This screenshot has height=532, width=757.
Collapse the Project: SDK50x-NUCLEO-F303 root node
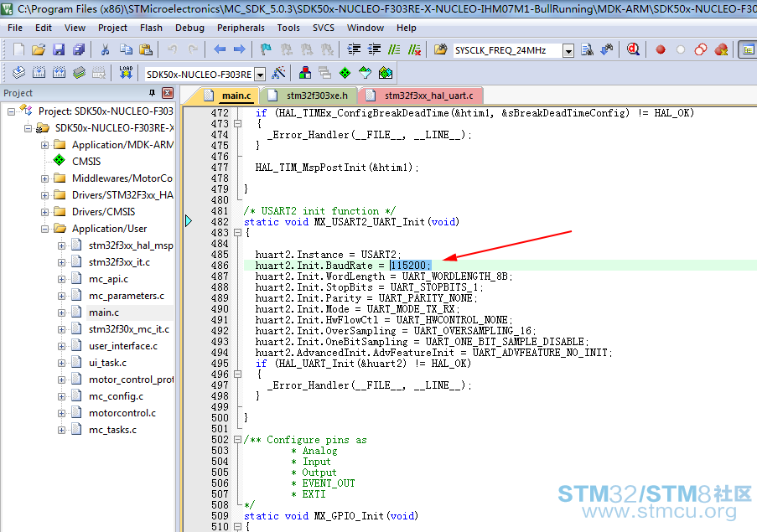coord(11,111)
